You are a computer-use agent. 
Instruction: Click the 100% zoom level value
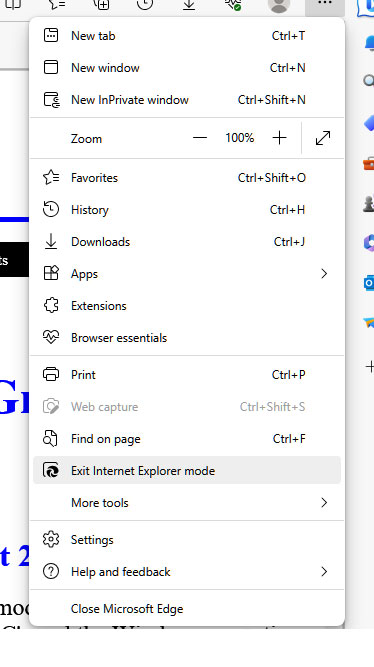[240, 138]
